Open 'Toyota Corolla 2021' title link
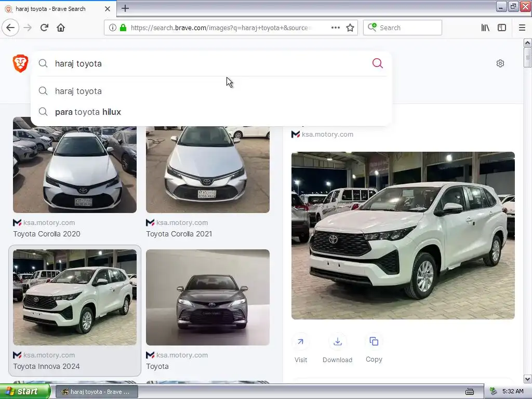The width and height of the screenshot is (532, 399). (x=179, y=234)
